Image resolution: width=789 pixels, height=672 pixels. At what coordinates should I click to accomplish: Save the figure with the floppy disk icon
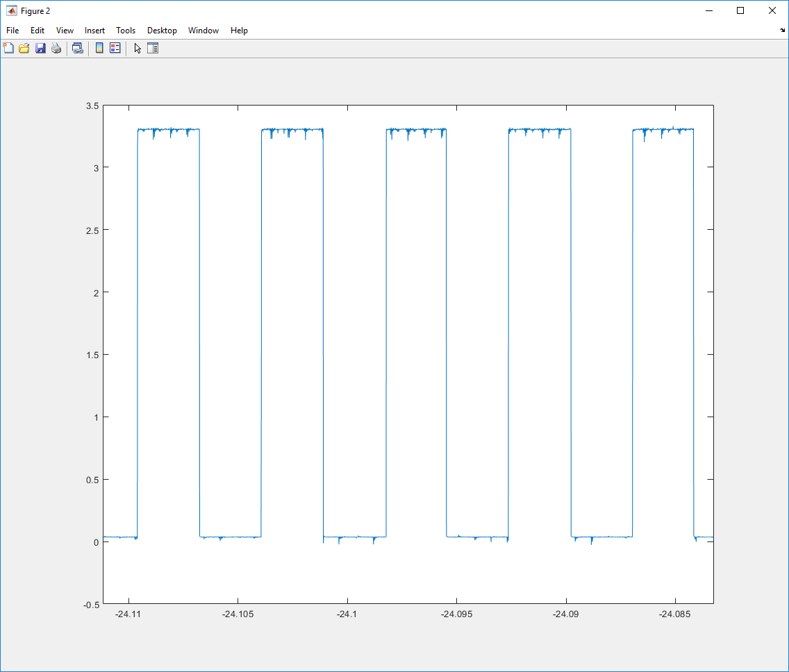(x=40, y=49)
